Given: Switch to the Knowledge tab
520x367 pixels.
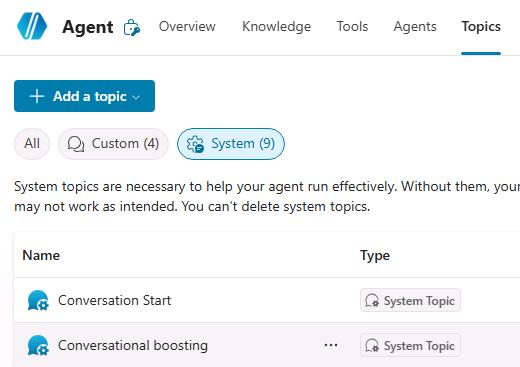Looking at the screenshot, I should pyautogui.click(x=276, y=26).
